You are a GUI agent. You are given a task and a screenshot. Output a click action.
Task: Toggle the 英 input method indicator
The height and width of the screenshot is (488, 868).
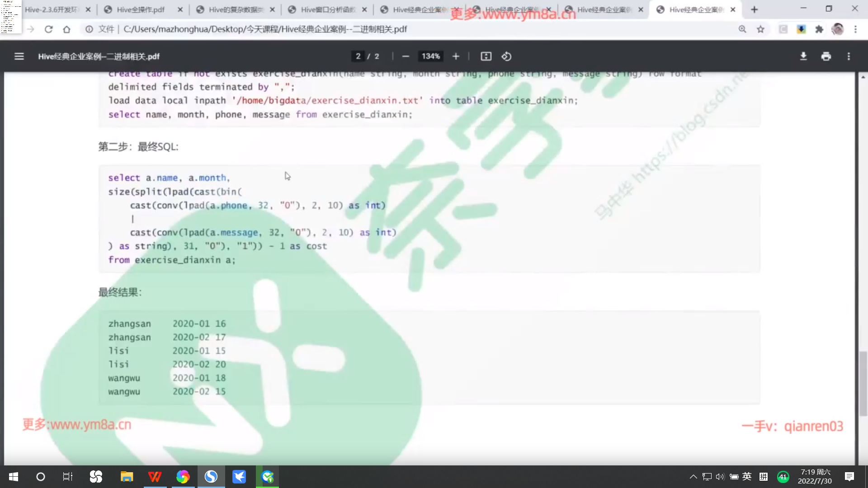coord(747,477)
